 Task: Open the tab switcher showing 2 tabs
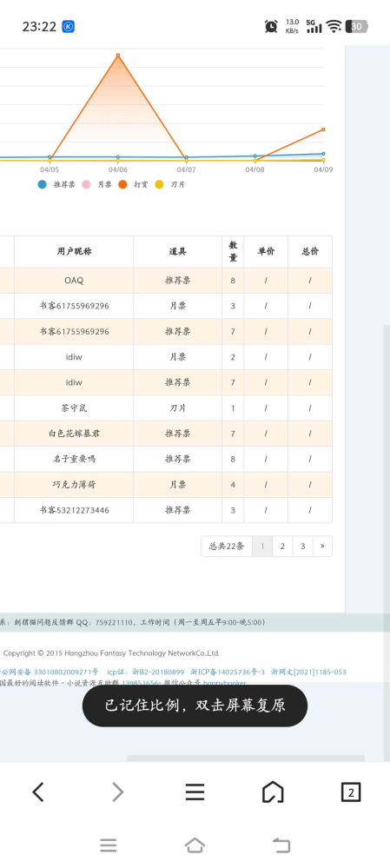351,792
